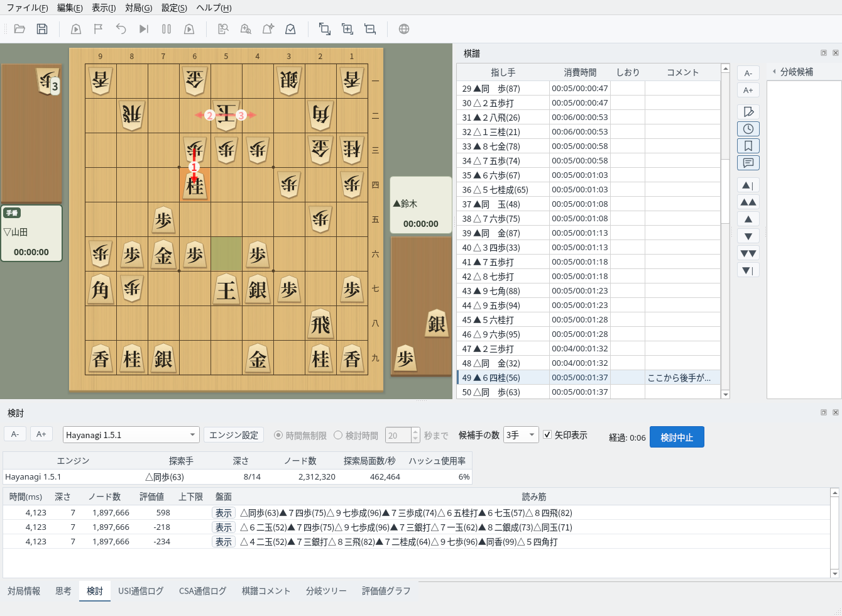This screenshot has height=616, width=842.
Task: Open the Hayanagi 1.5.1 engine dropdown
Action: 131,435
